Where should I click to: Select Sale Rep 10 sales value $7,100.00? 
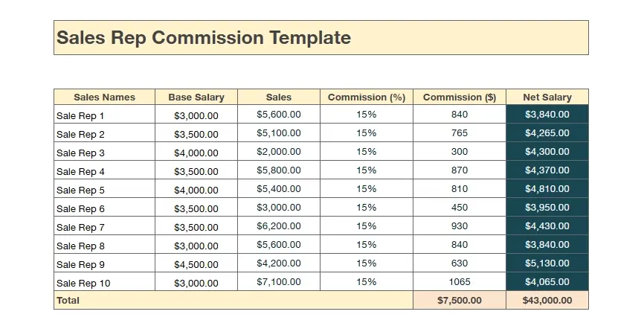tap(278, 282)
